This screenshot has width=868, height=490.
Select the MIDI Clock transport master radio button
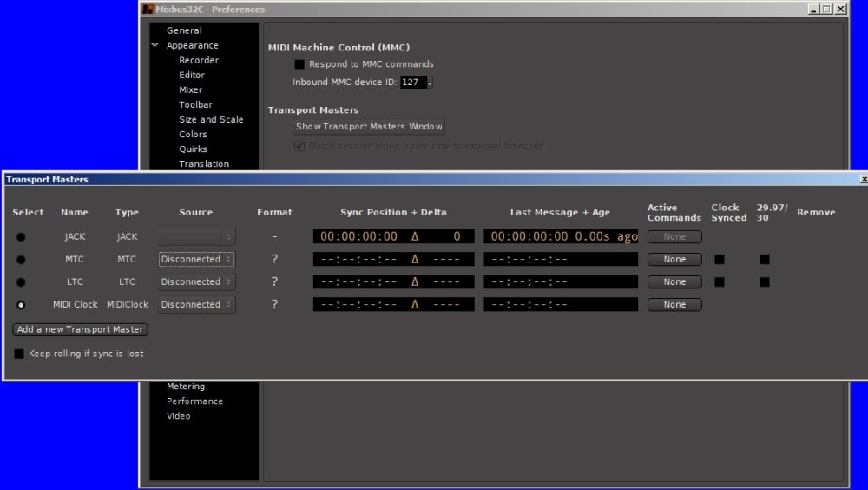click(x=21, y=305)
